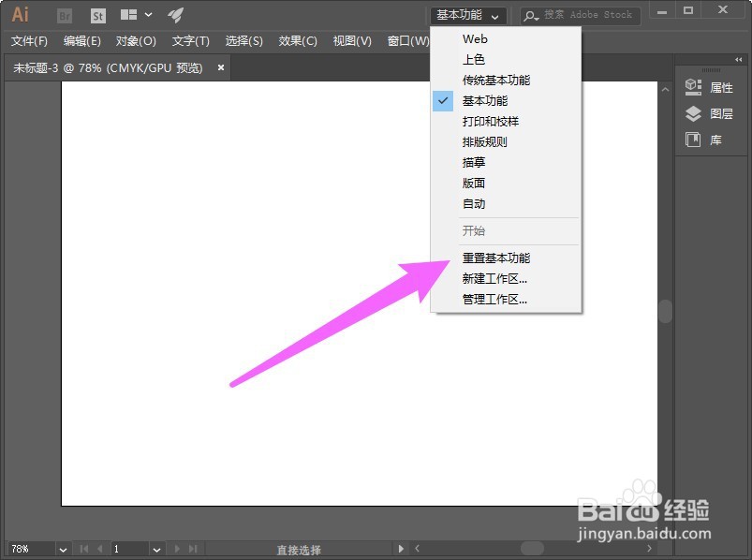Click 新建工作区 to create a workspace
752x560 pixels.
tap(495, 277)
